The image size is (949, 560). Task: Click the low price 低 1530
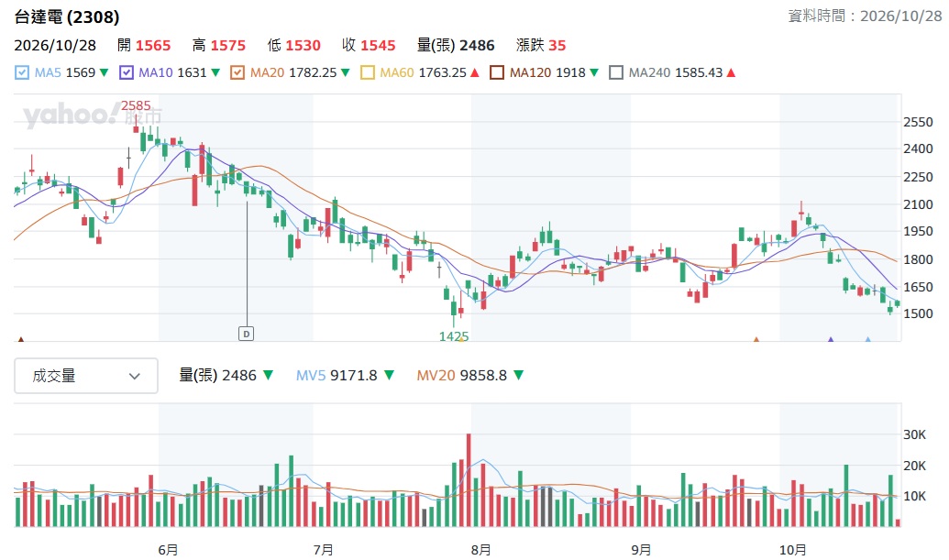coord(294,45)
